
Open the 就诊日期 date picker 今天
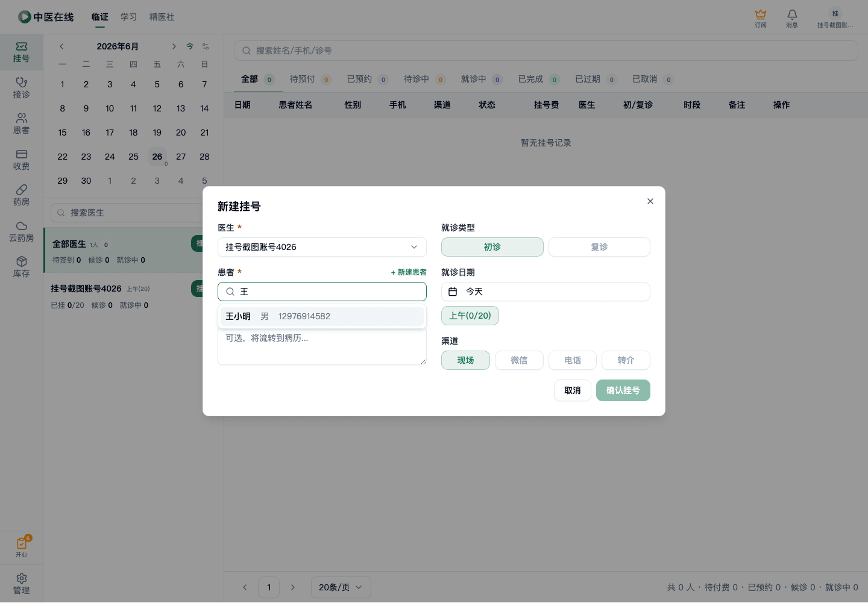point(546,292)
